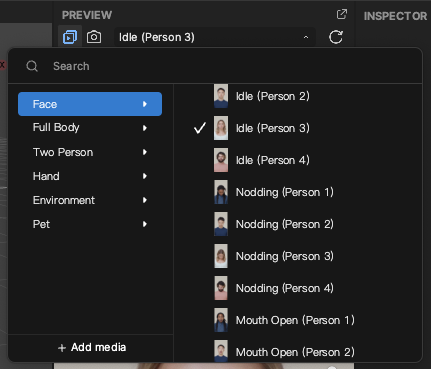This screenshot has width=431, height=369.
Task: Expand the Environment submenu arrow
Action: coord(145,200)
